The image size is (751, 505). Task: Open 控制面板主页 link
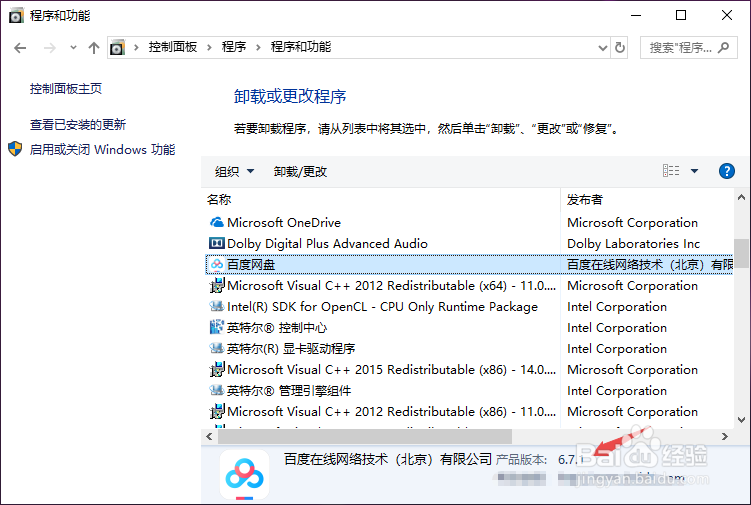click(66, 89)
